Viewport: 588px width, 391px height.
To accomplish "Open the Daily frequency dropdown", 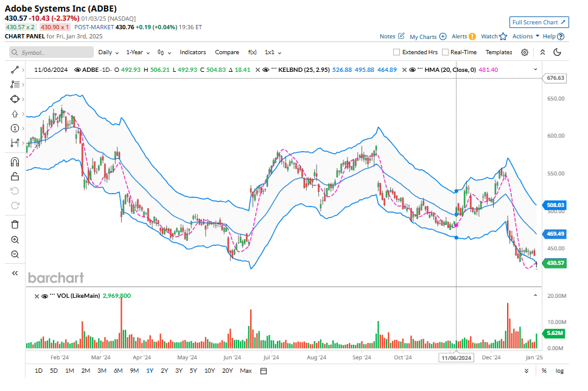I will point(108,52).
